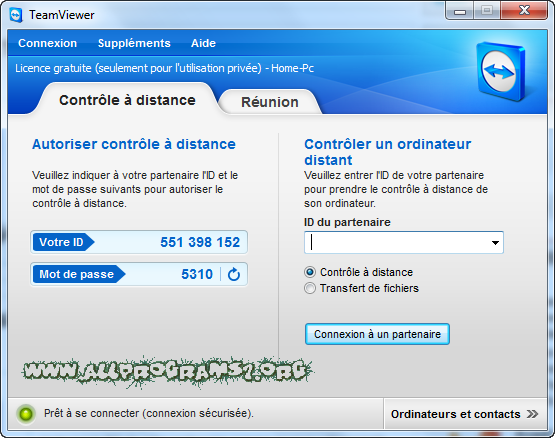Switch to the Réunion tab
555x438 pixels.
coord(270,102)
